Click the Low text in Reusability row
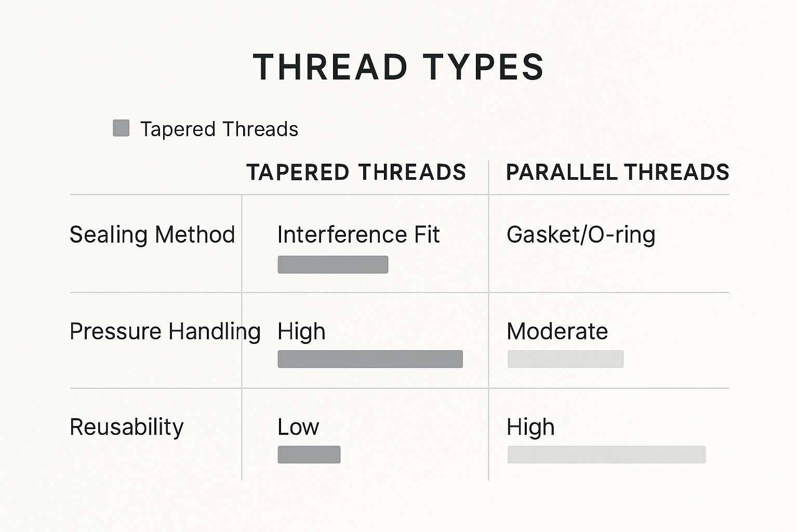The image size is (798, 532). click(x=298, y=427)
